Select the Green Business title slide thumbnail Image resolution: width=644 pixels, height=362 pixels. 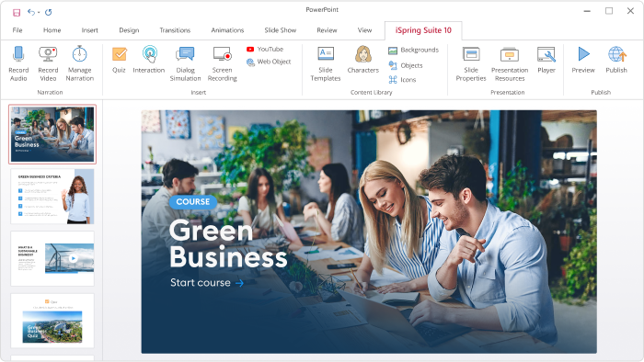pyautogui.click(x=52, y=134)
